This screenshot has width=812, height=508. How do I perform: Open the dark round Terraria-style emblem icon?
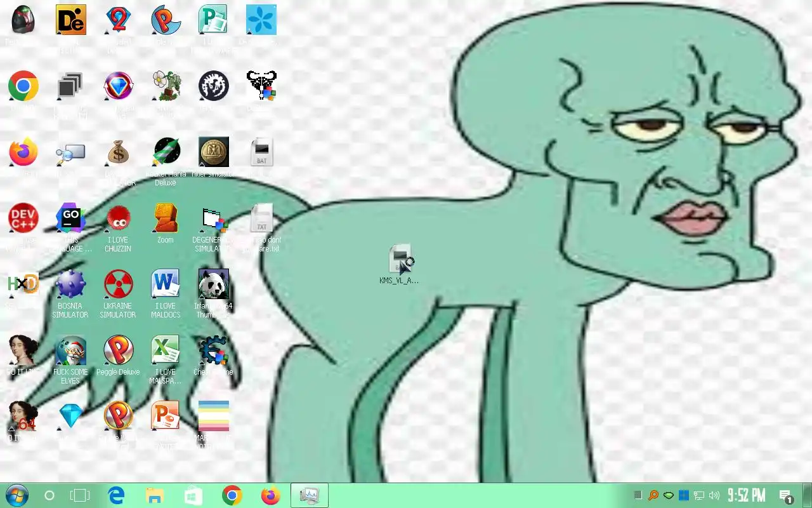click(x=213, y=86)
